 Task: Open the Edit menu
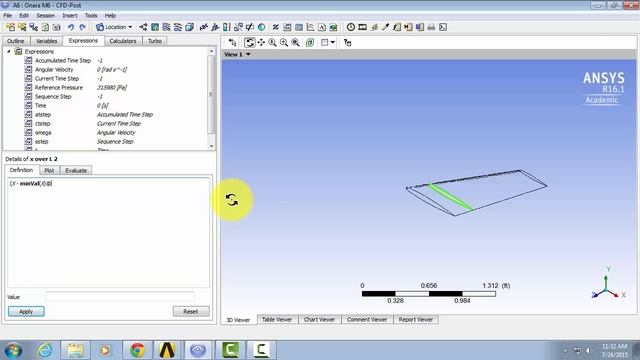[24, 16]
